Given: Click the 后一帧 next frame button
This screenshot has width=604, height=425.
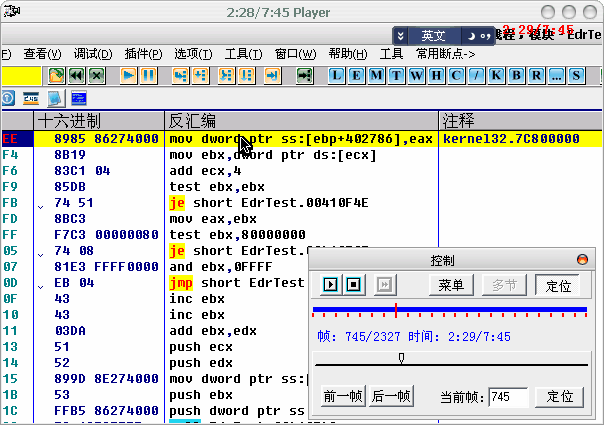Looking at the screenshot, I should [390, 397].
